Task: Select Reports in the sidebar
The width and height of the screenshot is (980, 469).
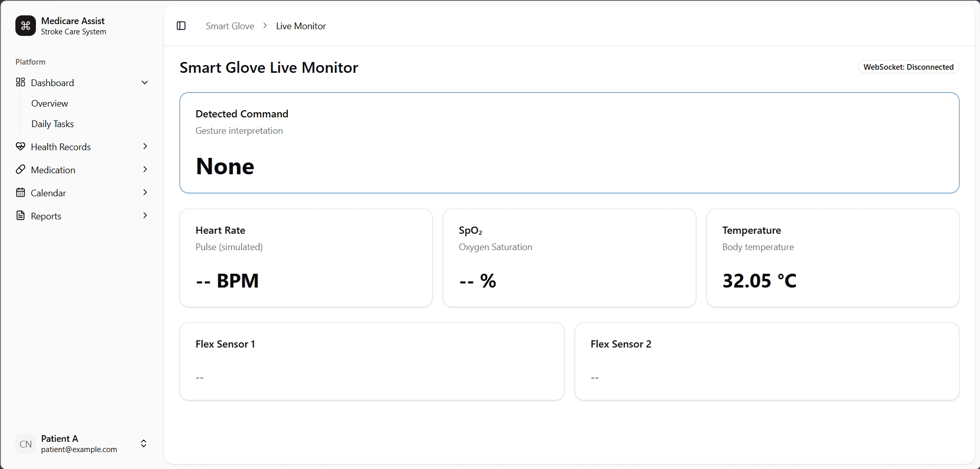Action: (82, 216)
